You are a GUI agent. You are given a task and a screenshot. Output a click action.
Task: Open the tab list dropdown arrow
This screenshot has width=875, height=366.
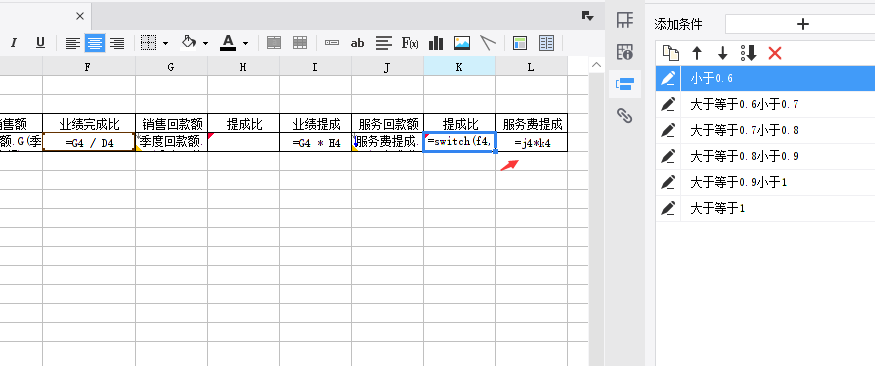click(x=587, y=16)
